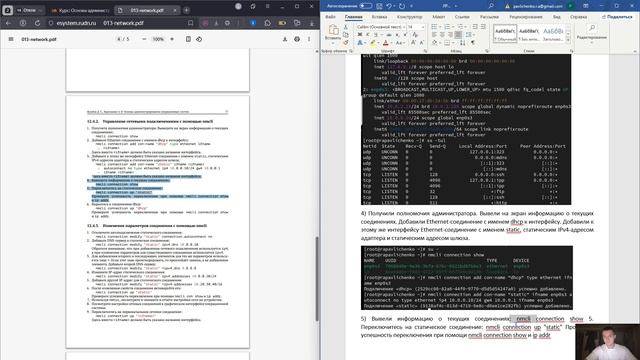
Task: Apply the Обычный style
Action: (x=504, y=33)
